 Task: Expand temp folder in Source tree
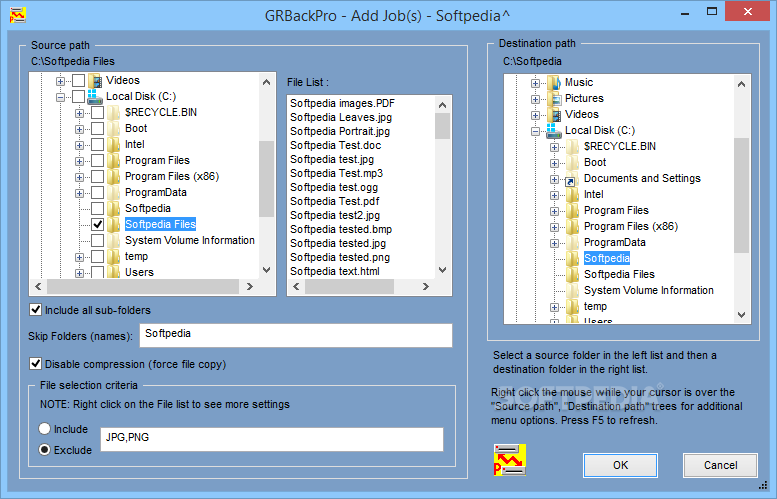(x=79, y=257)
